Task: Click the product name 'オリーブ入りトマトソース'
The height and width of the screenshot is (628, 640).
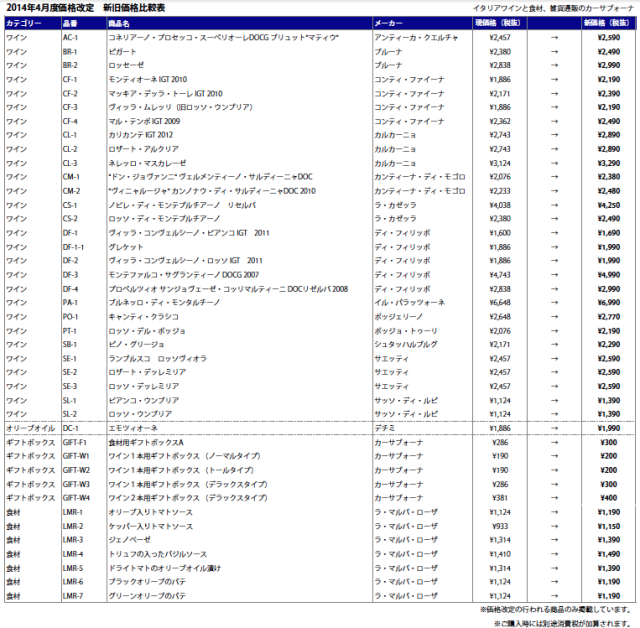Action: (151, 513)
